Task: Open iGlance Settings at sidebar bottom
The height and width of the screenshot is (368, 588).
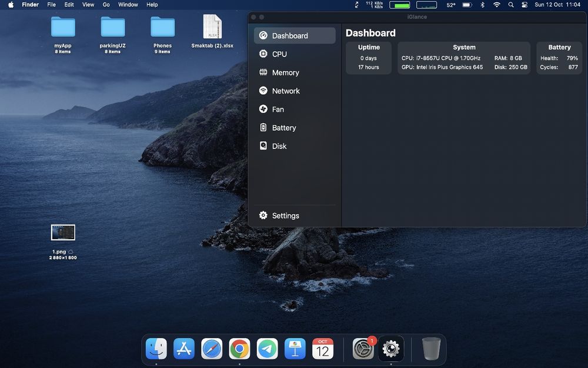Action: [x=285, y=216]
